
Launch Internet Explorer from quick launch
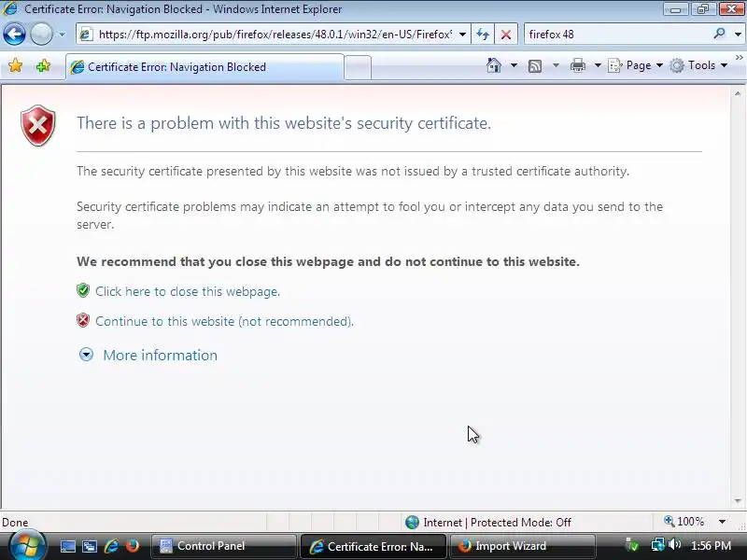(111, 546)
